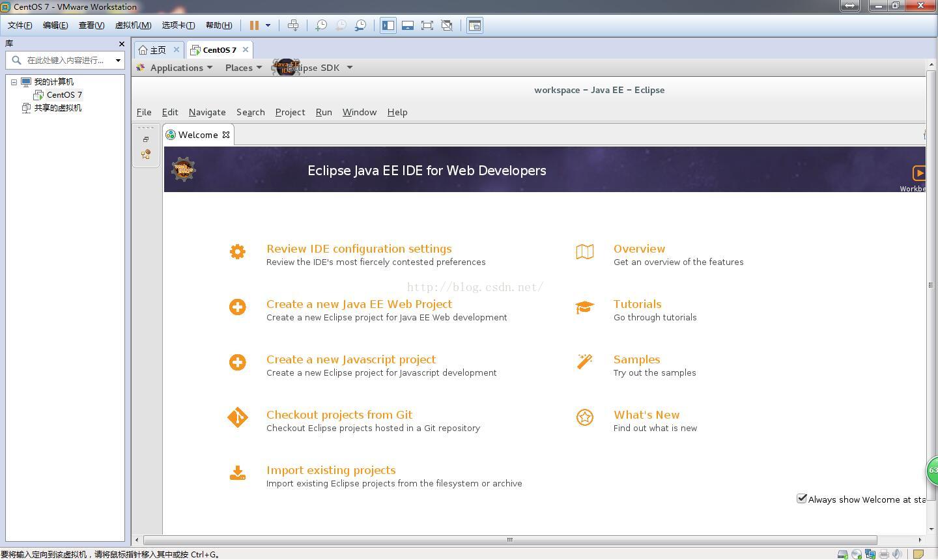Open the 编辑(E) menu
This screenshot has width=938, height=560.
point(55,25)
